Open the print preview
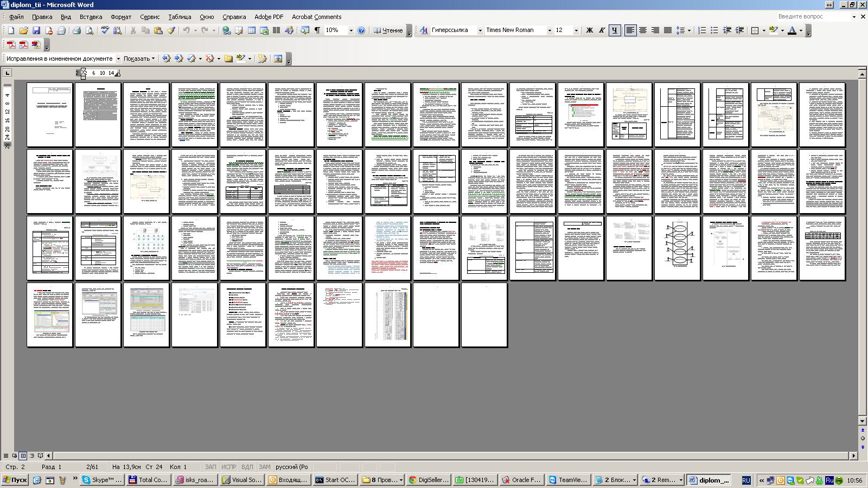868x488 pixels. point(90,30)
